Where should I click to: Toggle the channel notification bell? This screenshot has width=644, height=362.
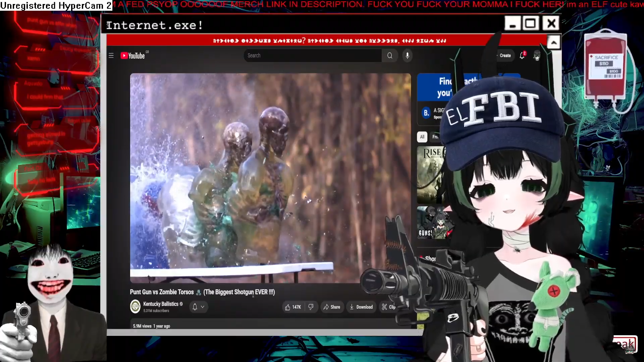pyautogui.click(x=195, y=307)
